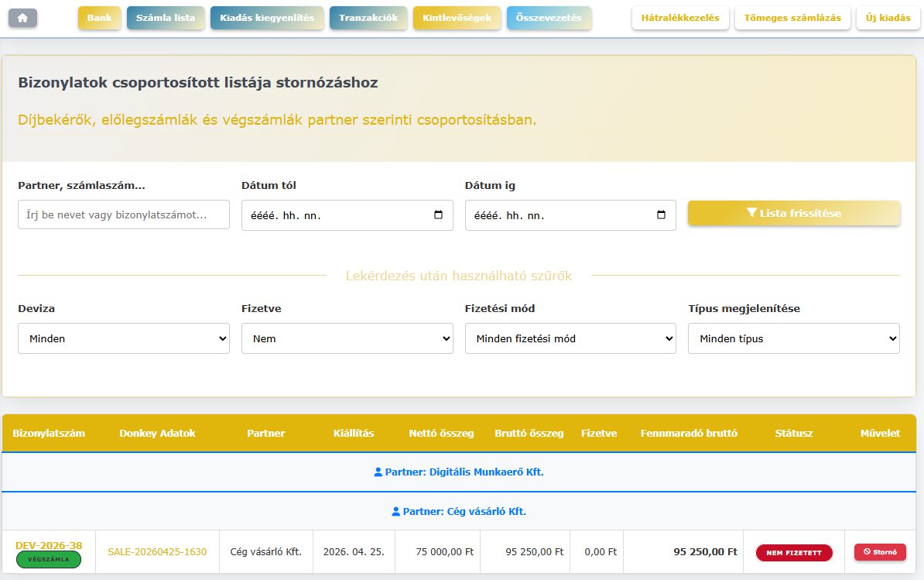Open calendar picker in Dátum tól field
The height and width of the screenshot is (580, 924).
pos(438,215)
